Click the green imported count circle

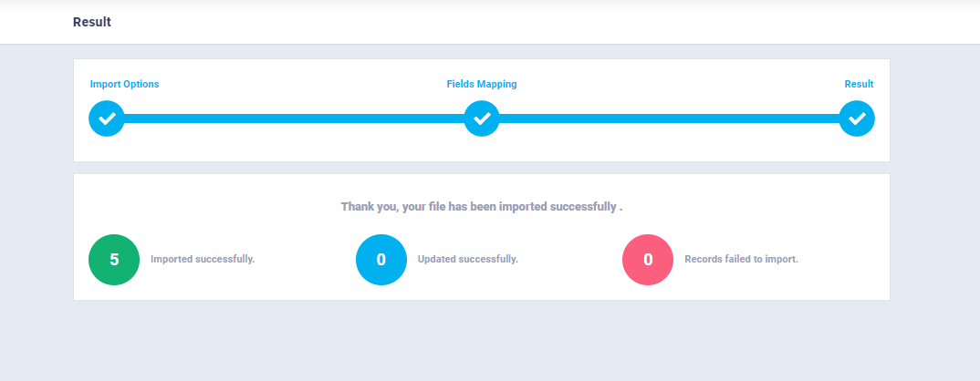(x=114, y=260)
